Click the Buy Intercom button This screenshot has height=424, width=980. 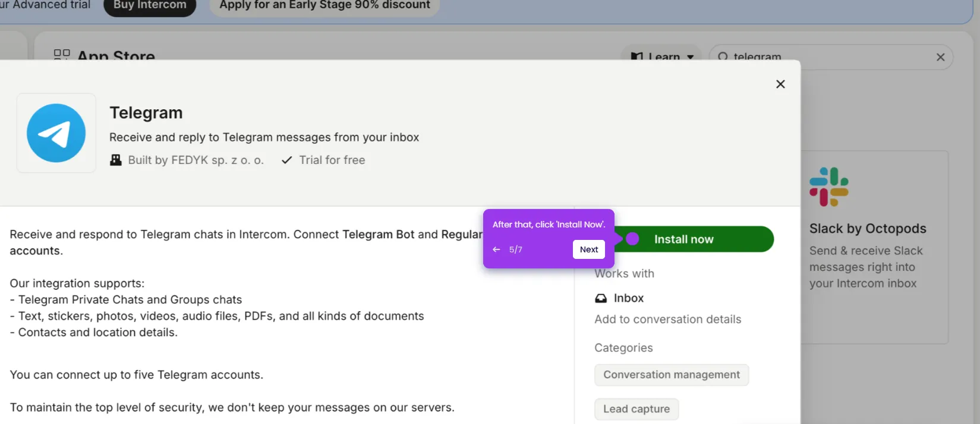150,5
